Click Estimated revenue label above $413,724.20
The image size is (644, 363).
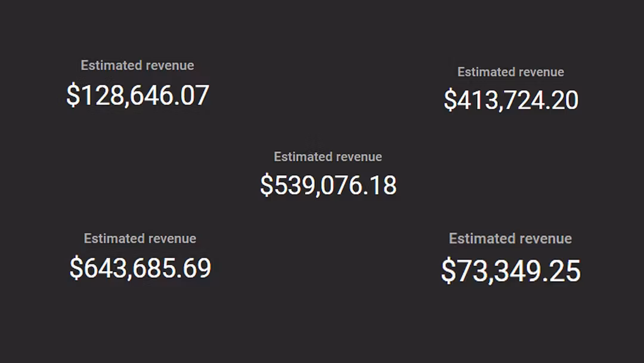coord(510,72)
